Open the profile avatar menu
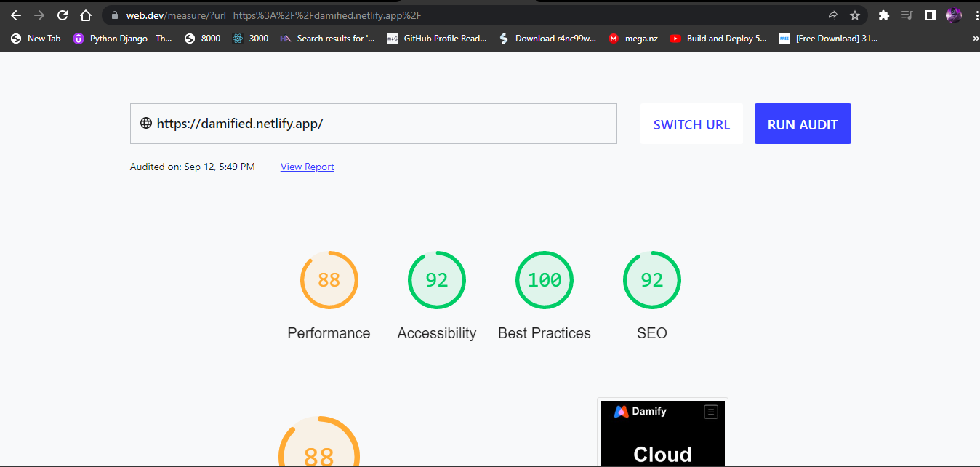 click(x=953, y=15)
